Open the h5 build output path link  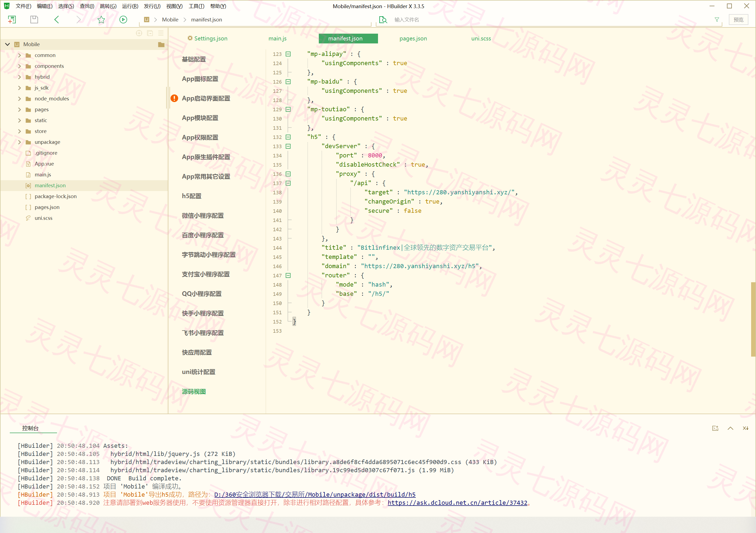coord(314,494)
